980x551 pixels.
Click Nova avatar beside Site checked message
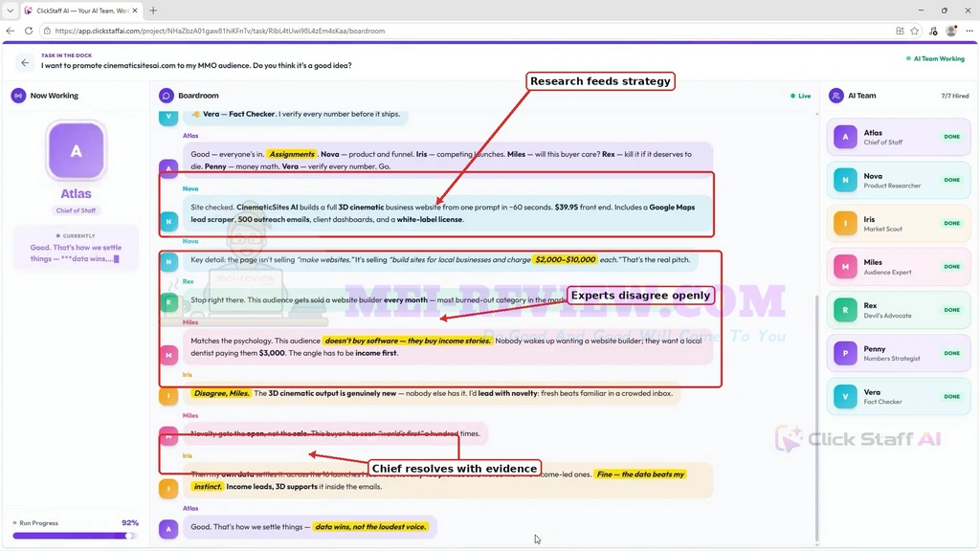[168, 221]
